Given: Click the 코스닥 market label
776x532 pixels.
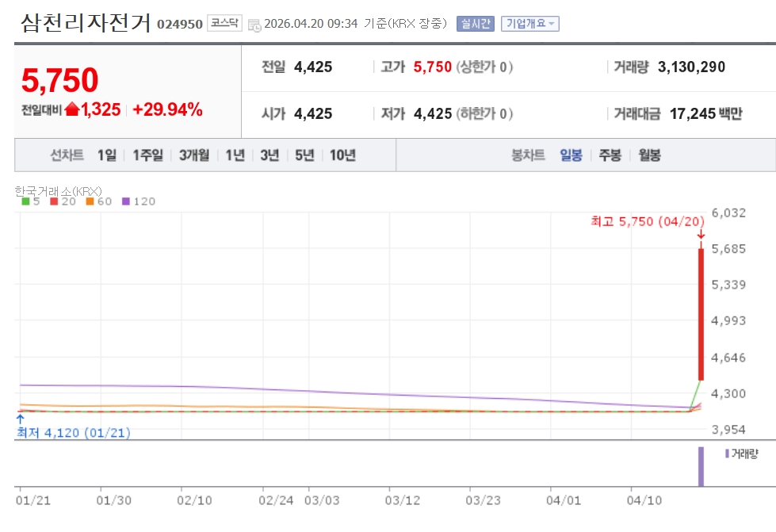Looking at the screenshot, I should pyautogui.click(x=224, y=24).
